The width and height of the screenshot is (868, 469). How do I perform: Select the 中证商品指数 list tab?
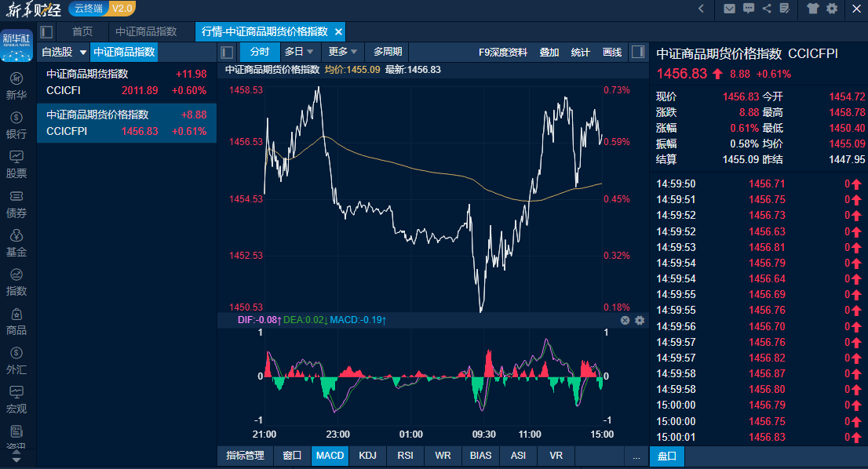[x=124, y=52]
